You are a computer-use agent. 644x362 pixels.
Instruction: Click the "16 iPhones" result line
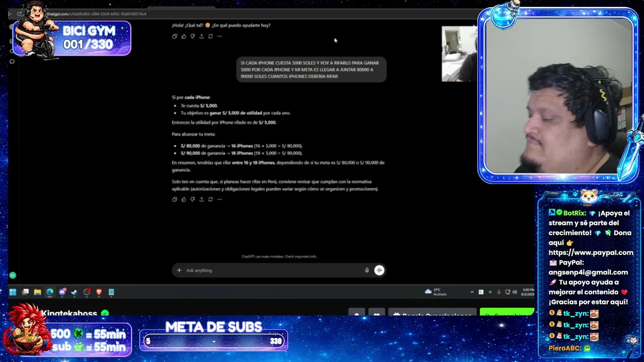[242, 146]
